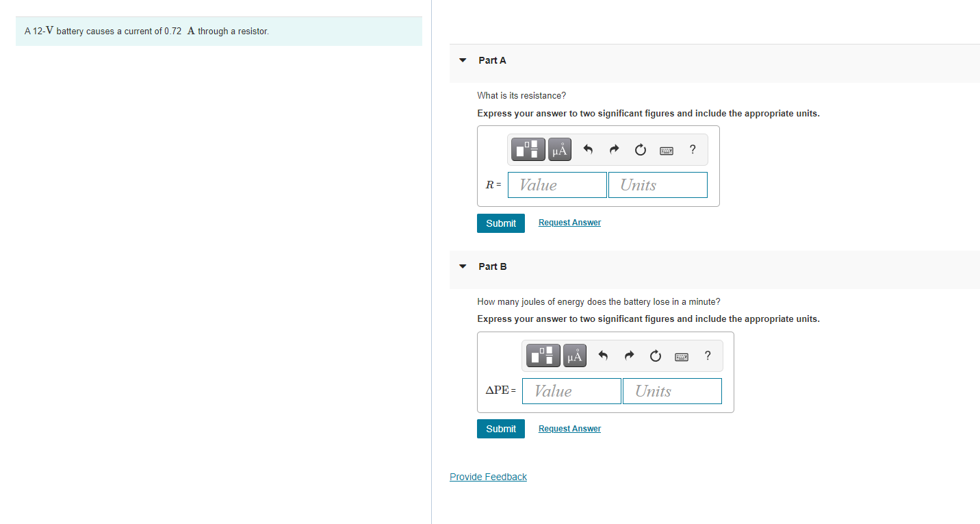Screen dimensions: 980x524
Task: Redo the entry in Part B
Action: click(629, 355)
